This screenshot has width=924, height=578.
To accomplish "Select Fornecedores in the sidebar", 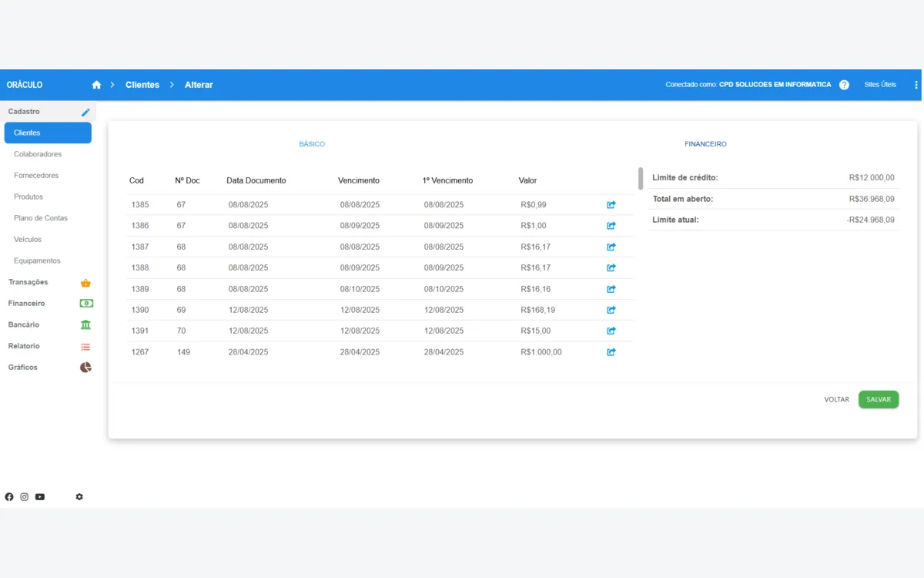I will 36,176.
